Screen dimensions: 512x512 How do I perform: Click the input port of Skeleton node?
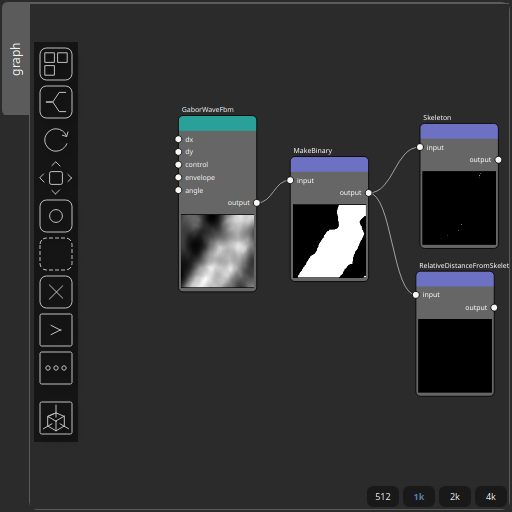tap(420, 147)
